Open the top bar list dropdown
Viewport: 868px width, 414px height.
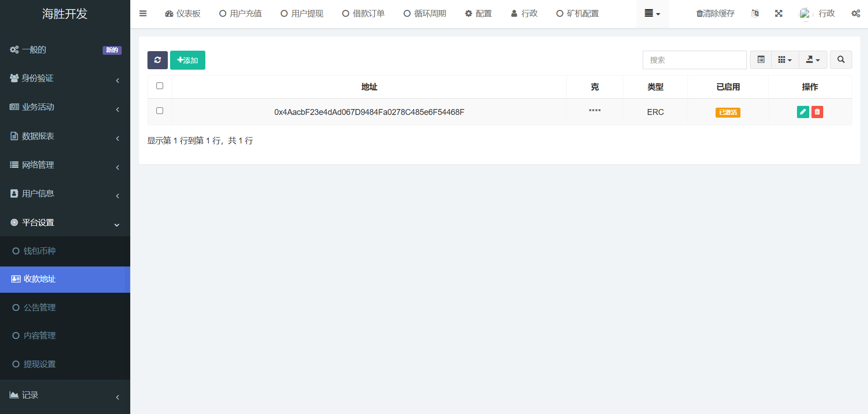point(652,14)
